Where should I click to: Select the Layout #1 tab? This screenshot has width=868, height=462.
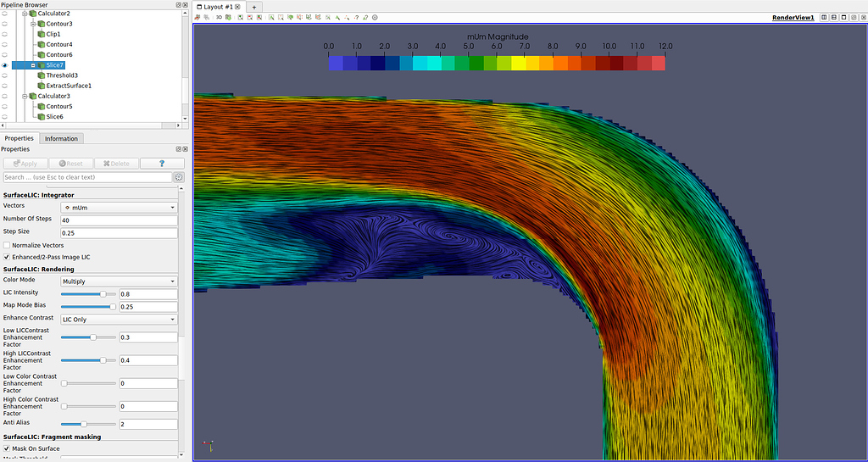pyautogui.click(x=219, y=7)
